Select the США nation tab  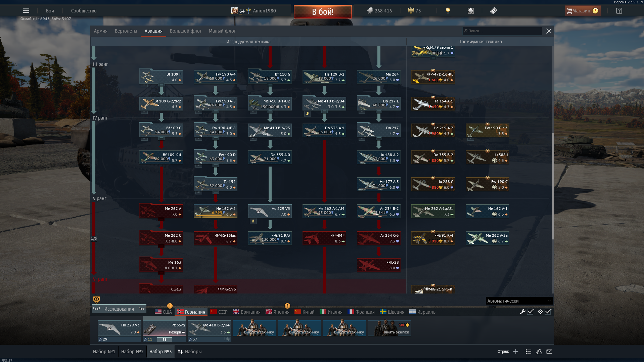[x=163, y=312]
